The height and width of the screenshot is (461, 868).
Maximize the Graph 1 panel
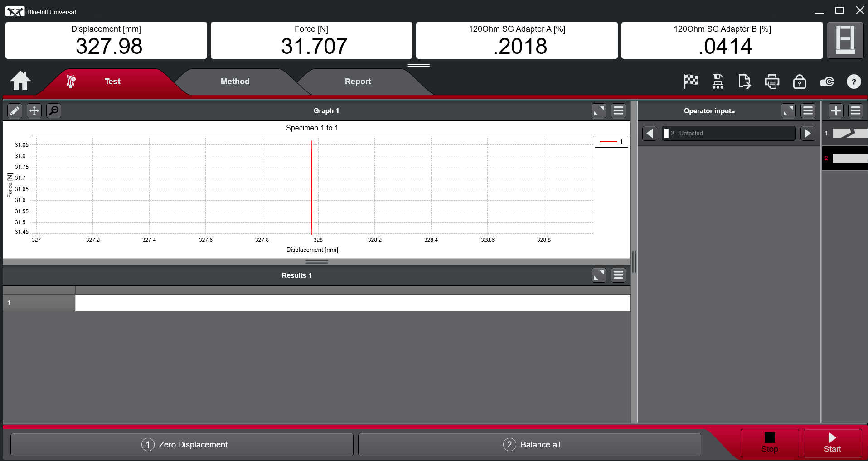coord(599,110)
